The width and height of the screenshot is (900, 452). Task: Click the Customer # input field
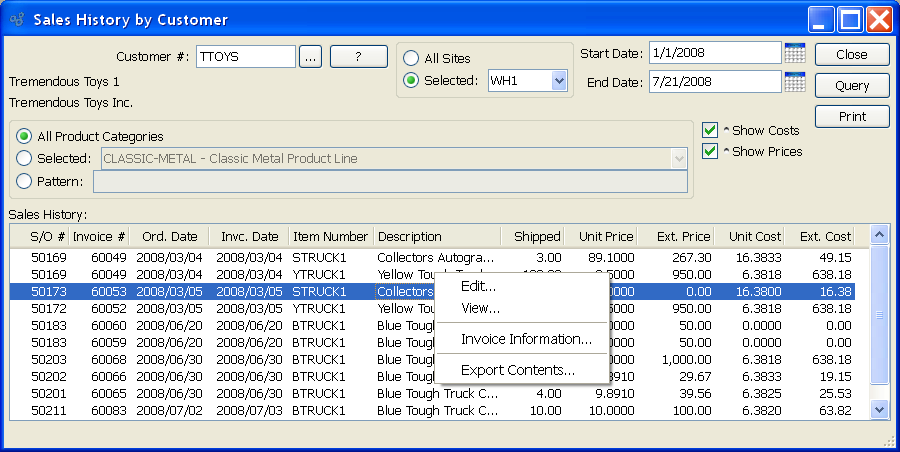(x=246, y=57)
